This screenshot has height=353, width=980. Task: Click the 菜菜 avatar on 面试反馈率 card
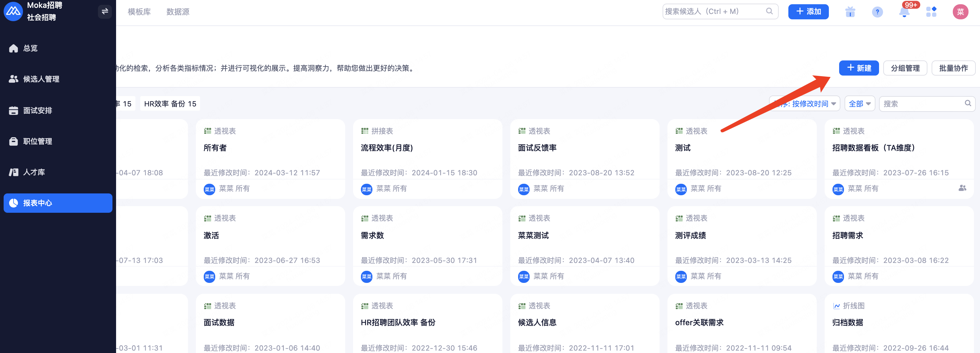point(524,189)
